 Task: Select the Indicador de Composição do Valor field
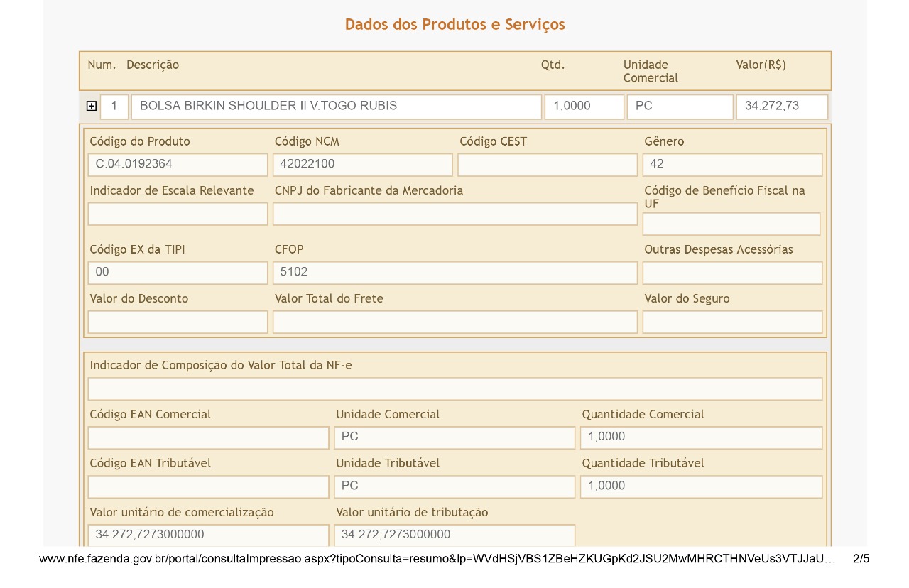454,388
